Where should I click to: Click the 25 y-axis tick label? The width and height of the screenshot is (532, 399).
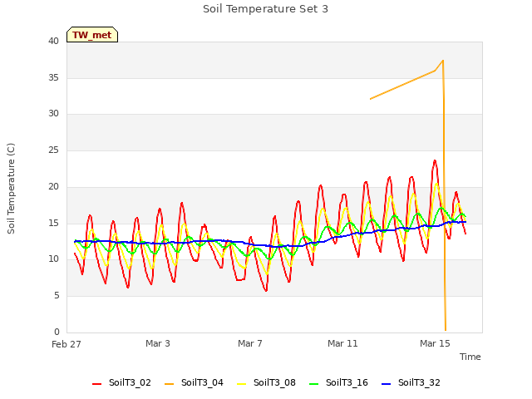[x=53, y=150]
